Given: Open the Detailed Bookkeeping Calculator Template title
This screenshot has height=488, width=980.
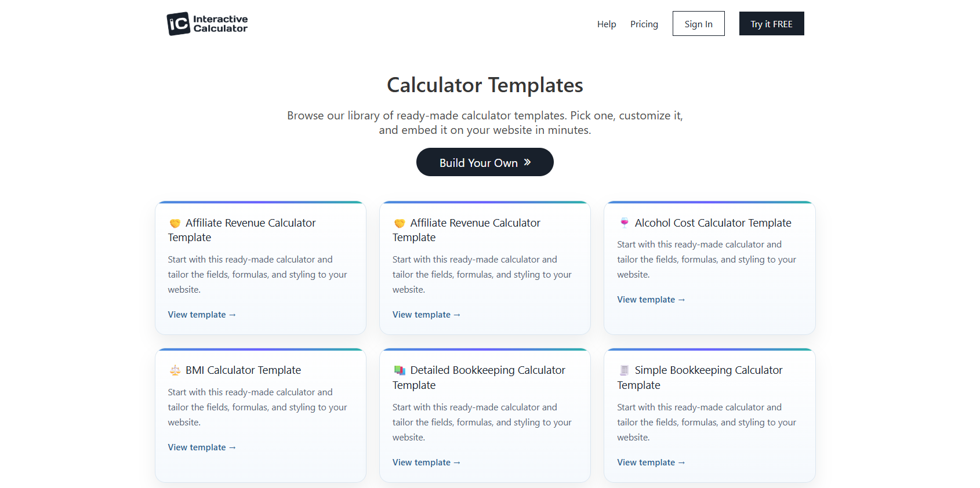Looking at the screenshot, I should tap(479, 377).
